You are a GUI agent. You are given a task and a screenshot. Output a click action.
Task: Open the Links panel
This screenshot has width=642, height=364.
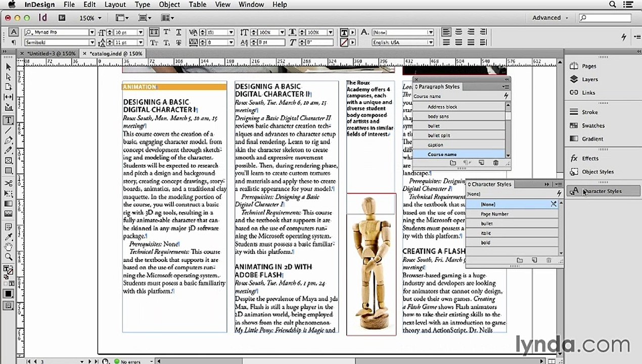point(588,93)
